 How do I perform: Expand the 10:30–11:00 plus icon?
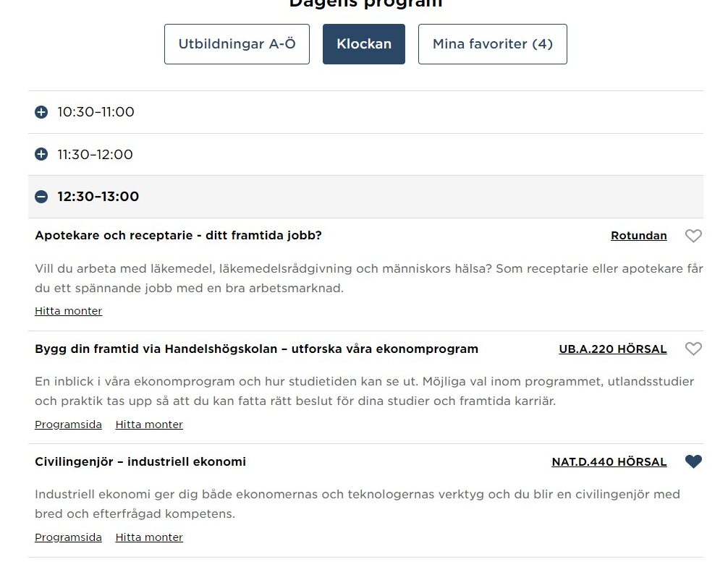(x=41, y=112)
